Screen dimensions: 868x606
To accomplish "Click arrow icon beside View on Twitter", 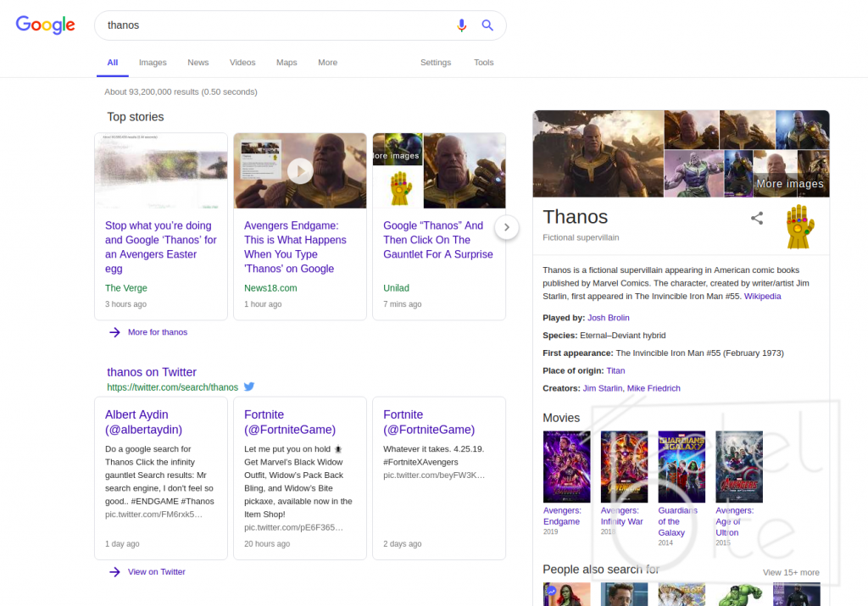I will point(114,572).
